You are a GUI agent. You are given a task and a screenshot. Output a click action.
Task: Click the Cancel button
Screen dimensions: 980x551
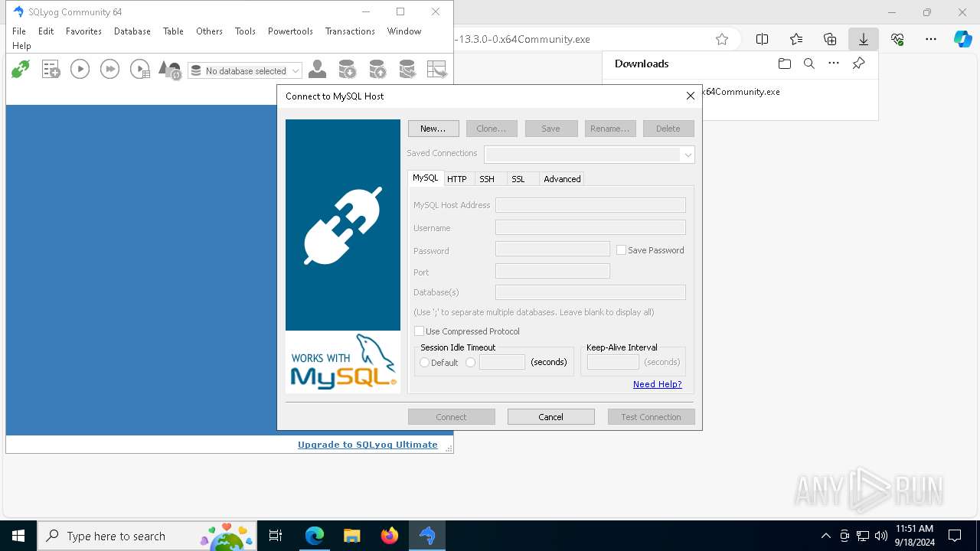pos(551,417)
